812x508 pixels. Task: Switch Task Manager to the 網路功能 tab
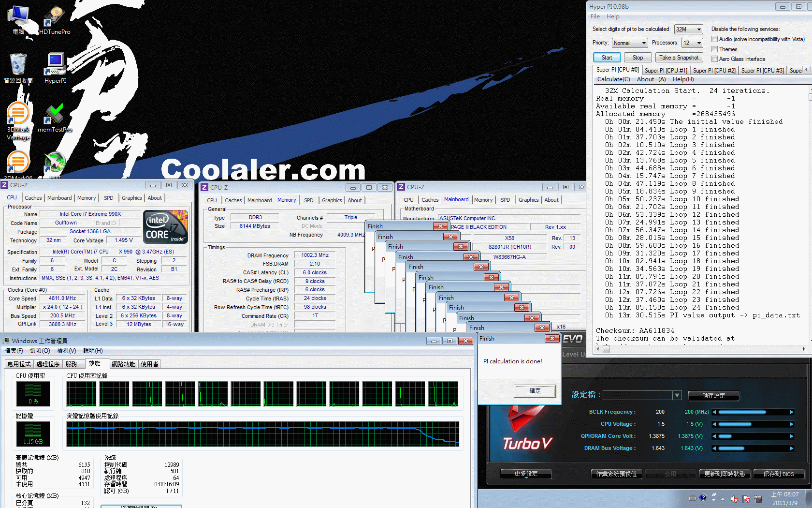pyautogui.click(x=123, y=364)
